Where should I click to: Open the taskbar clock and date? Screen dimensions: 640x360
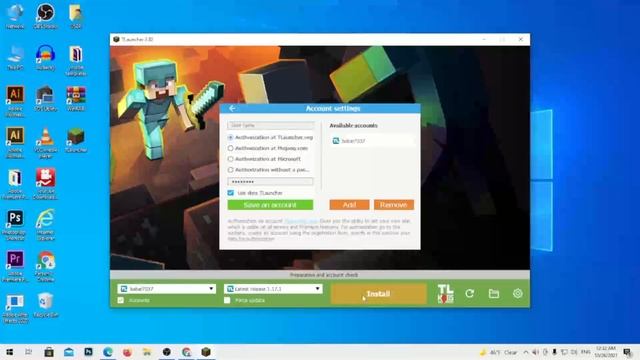(x=606, y=352)
